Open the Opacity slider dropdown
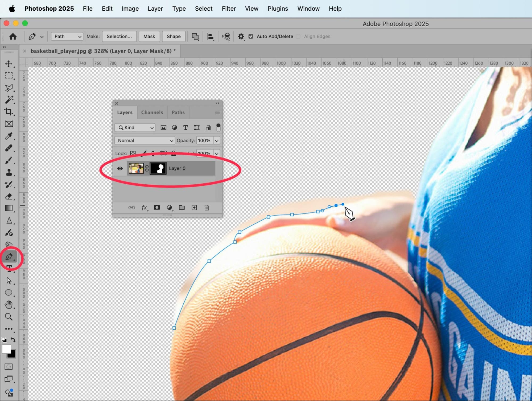532x401 pixels. pyautogui.click(x=217, y=140)
